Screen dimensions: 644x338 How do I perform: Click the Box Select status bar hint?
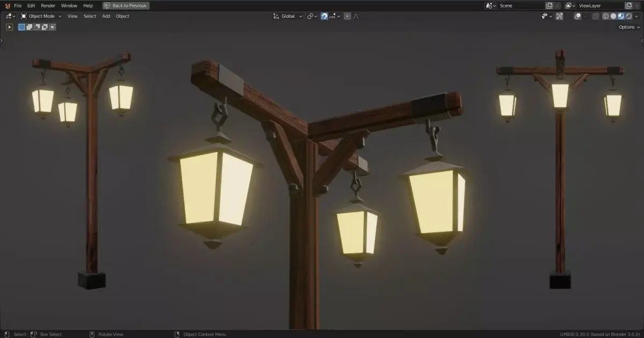point(47,334)
